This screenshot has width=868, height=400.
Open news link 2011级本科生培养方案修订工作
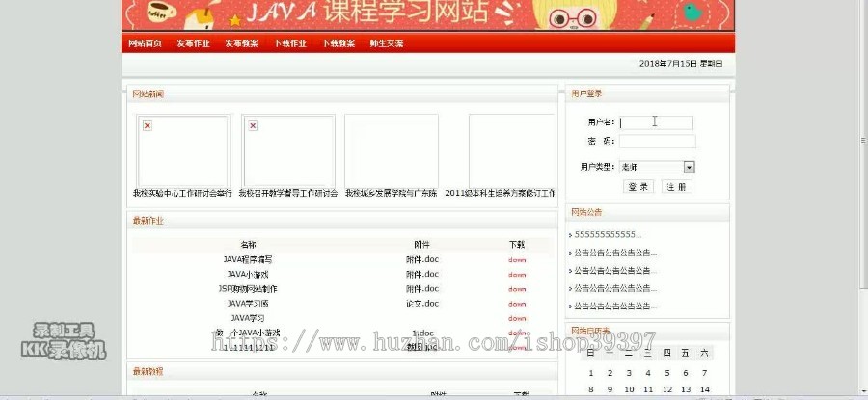point(500,193)
